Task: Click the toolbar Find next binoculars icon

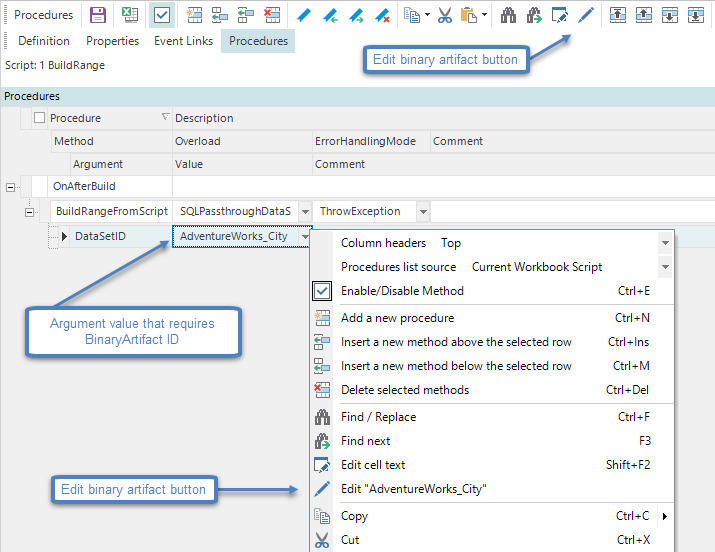Action: (534, 15)
